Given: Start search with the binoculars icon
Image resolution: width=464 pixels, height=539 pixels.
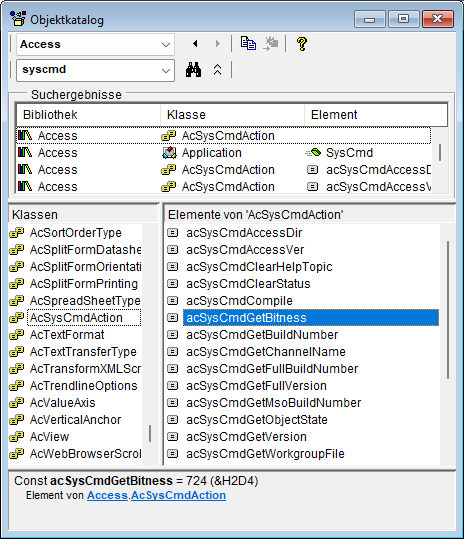Looking at the screenshot, I should [x=194, y=70].
